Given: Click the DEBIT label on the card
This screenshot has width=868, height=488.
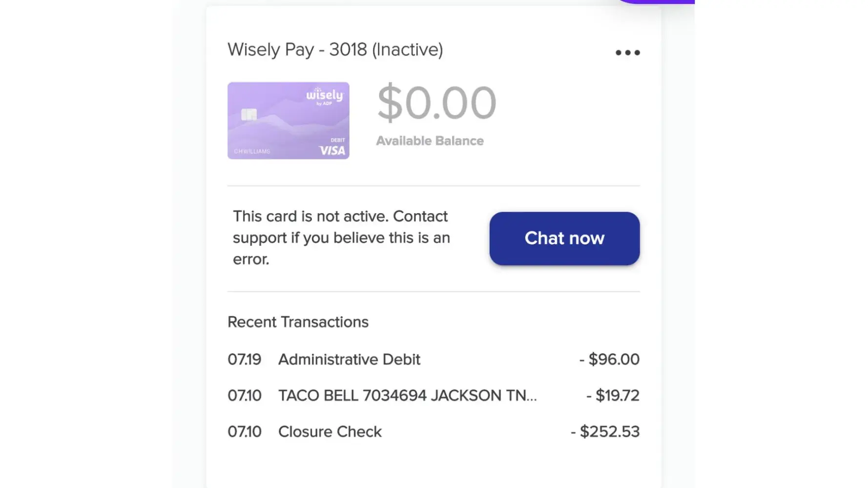Looking at the screenshot, I should pos(338,140).
